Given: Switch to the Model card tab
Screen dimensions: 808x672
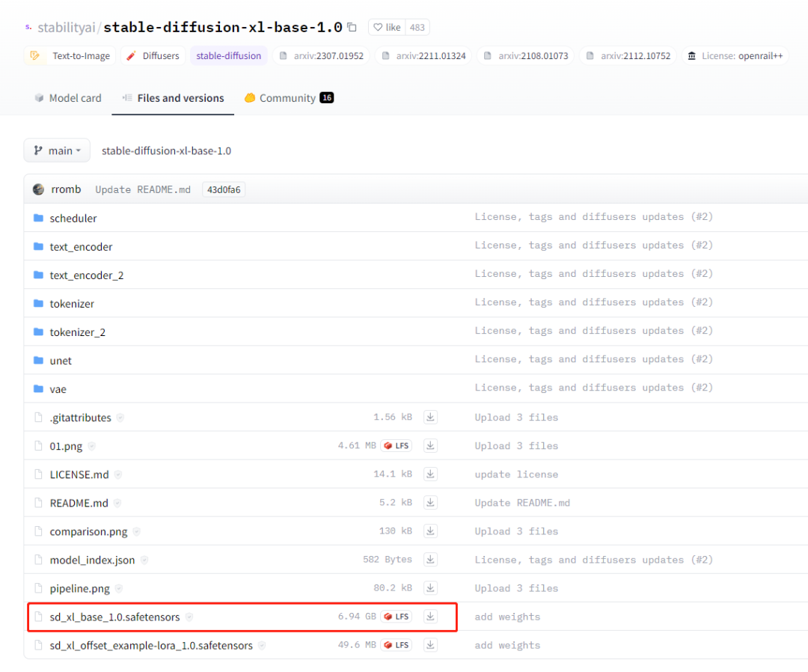Looking at the screenshot, I should coord(68,98).
